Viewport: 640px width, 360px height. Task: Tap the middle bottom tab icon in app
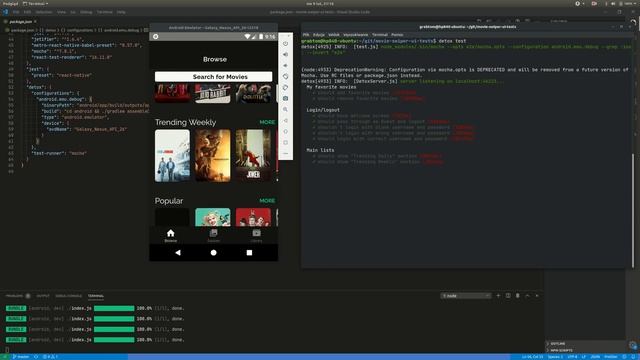pos(213,233)
